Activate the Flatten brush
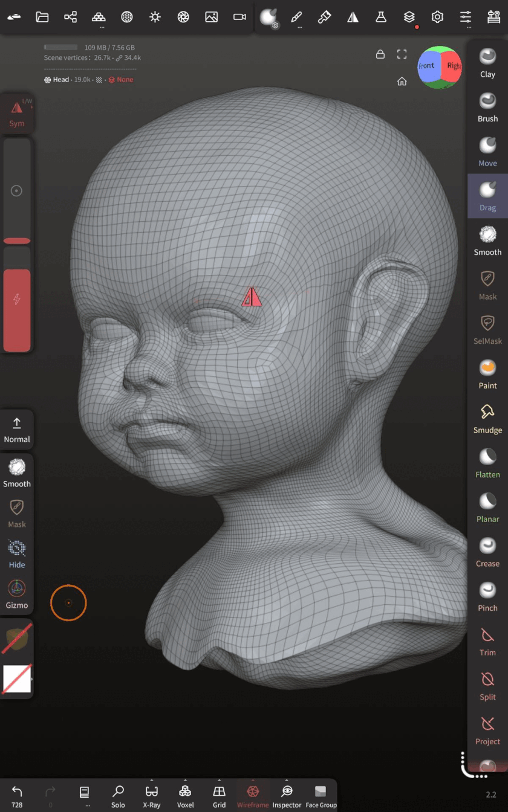The width and height of the screenshot is (508, 812). tap(487, 463)
